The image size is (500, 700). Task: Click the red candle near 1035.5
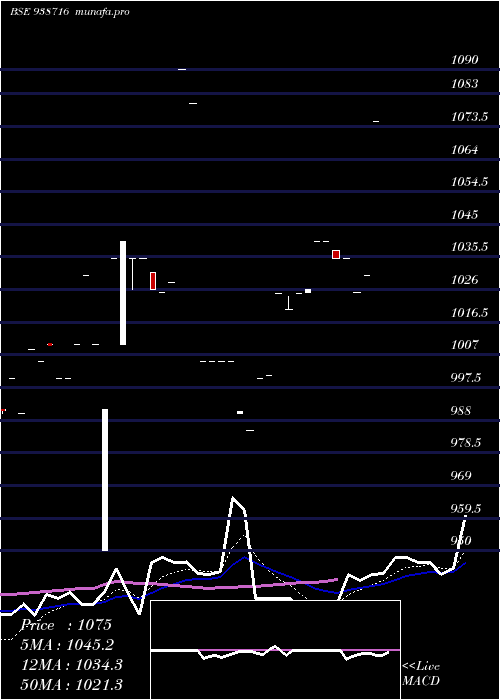point(336,254)
